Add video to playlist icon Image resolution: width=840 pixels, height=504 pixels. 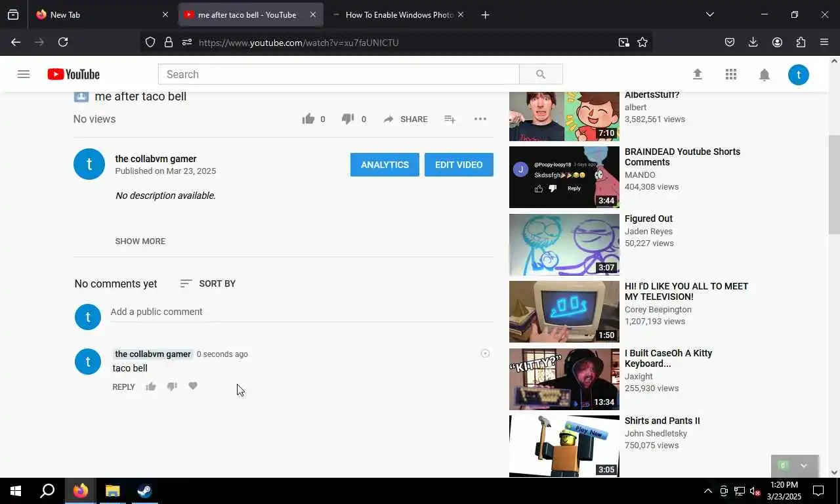point(450,119)
